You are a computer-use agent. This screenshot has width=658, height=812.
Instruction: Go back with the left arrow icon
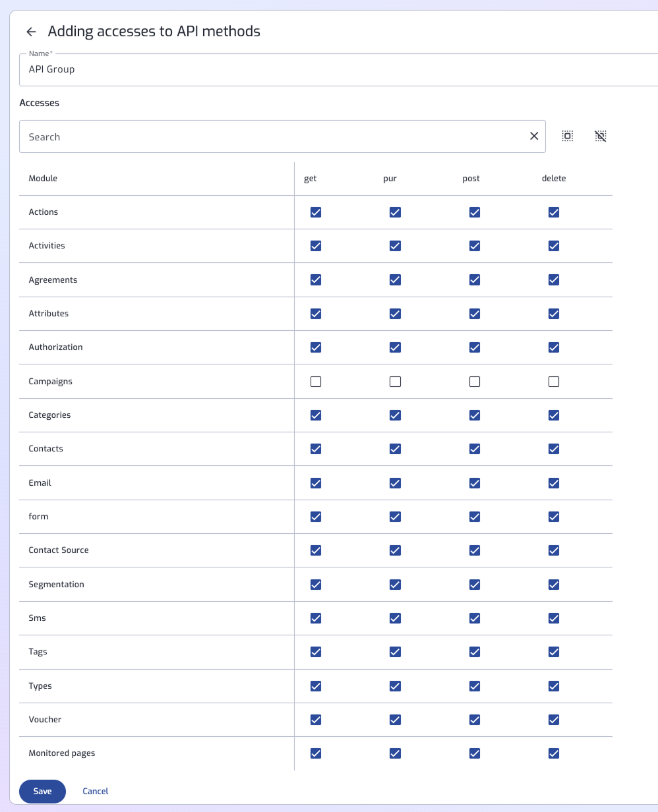pyautogui.click(x=31, y=32)
